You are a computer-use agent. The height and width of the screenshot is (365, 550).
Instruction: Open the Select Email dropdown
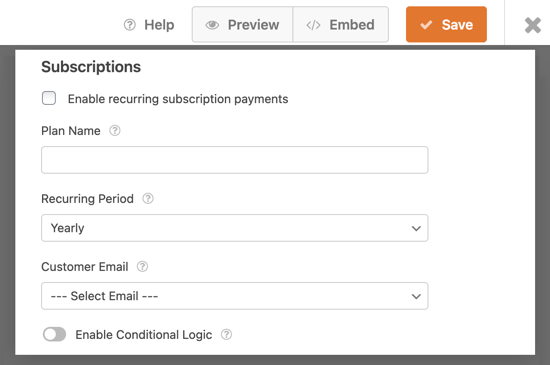click(x=235, y=296)
